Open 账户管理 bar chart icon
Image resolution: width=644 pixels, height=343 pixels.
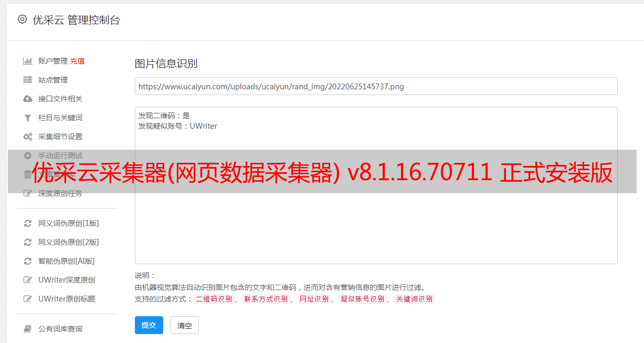(x=28, y=61)
